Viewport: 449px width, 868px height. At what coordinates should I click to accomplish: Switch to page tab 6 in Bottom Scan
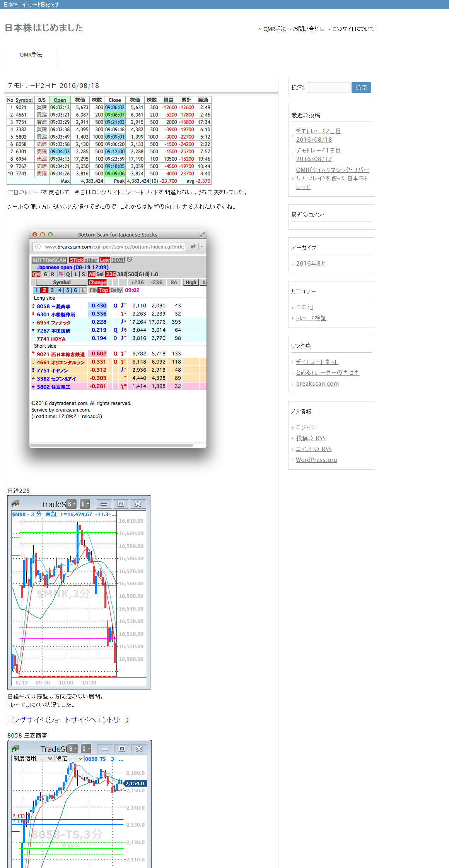(x=75, y=290)
